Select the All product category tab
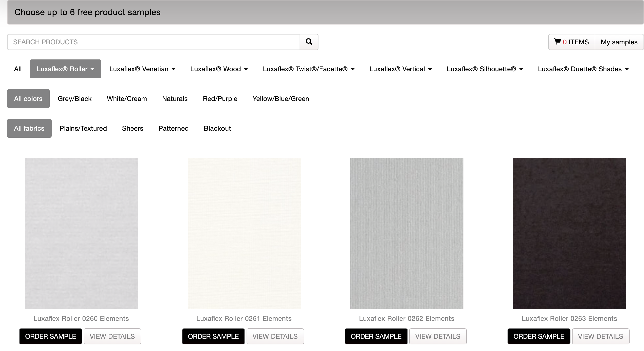The height and width of the screenshot is (351, 644). pos(18,69)
